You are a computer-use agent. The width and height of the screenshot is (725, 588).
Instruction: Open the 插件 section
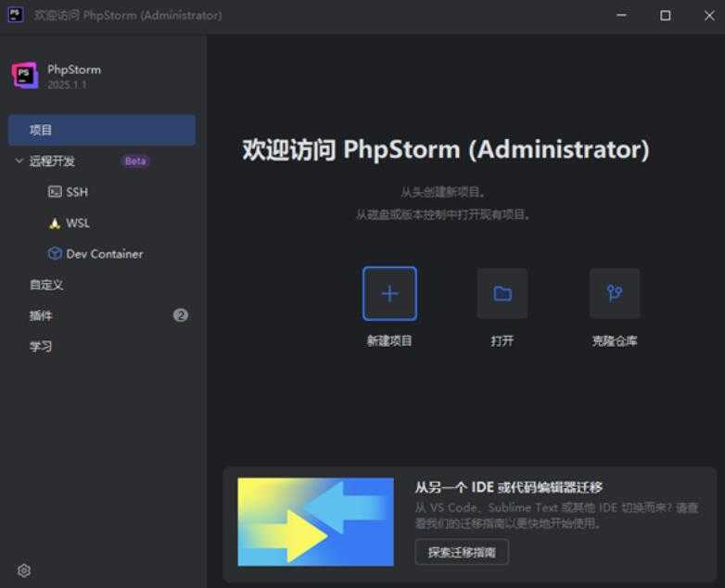click(x=42, y=316)
